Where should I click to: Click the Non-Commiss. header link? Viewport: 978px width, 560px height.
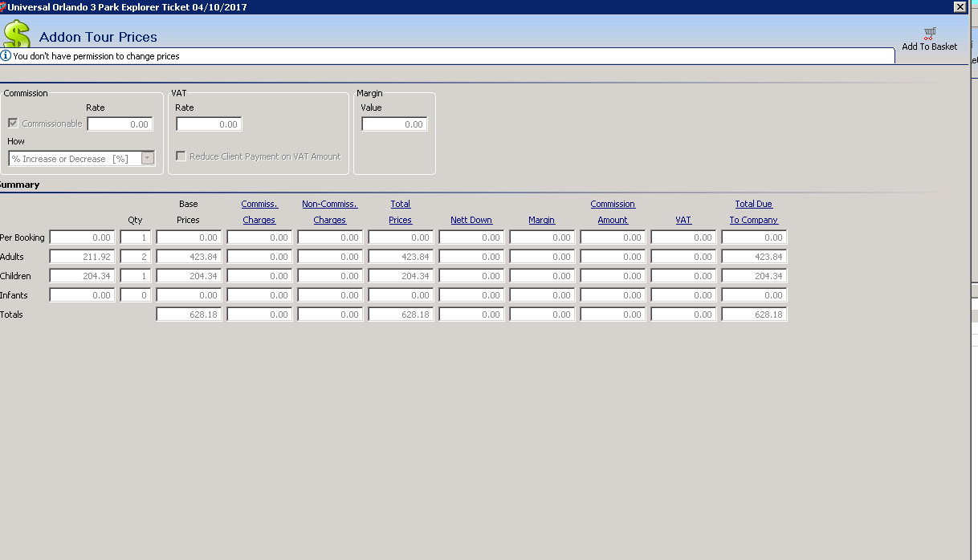click(330, 204)
